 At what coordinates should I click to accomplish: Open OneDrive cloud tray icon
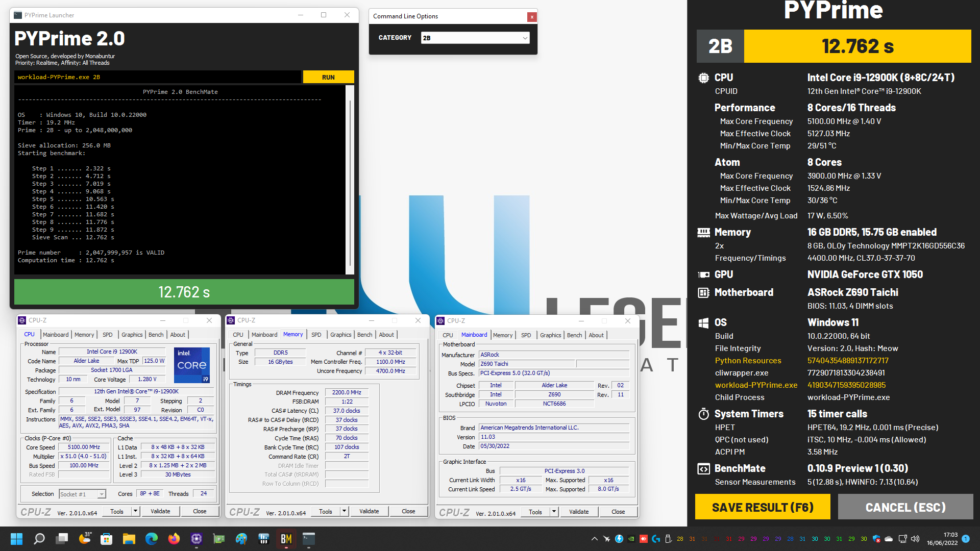[x=889, y=539]
